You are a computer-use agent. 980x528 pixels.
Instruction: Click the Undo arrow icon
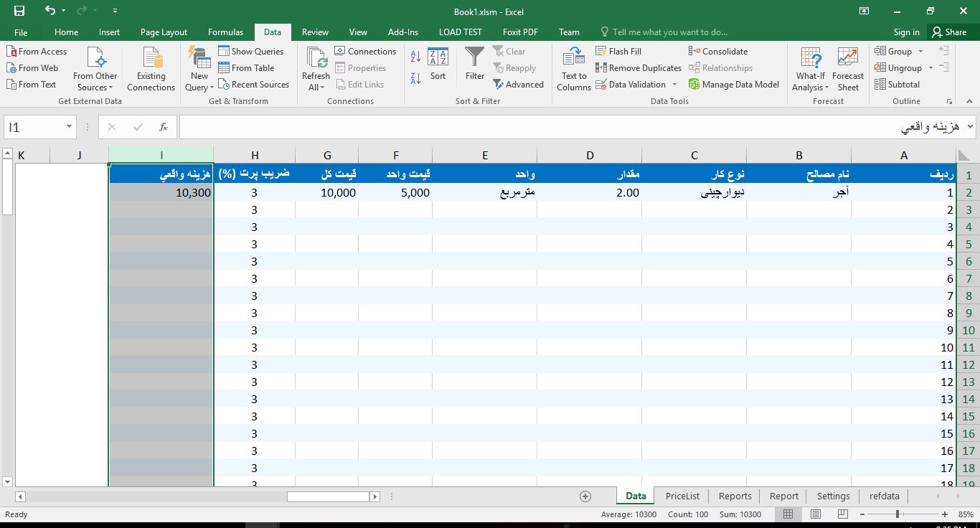(50, 11)
